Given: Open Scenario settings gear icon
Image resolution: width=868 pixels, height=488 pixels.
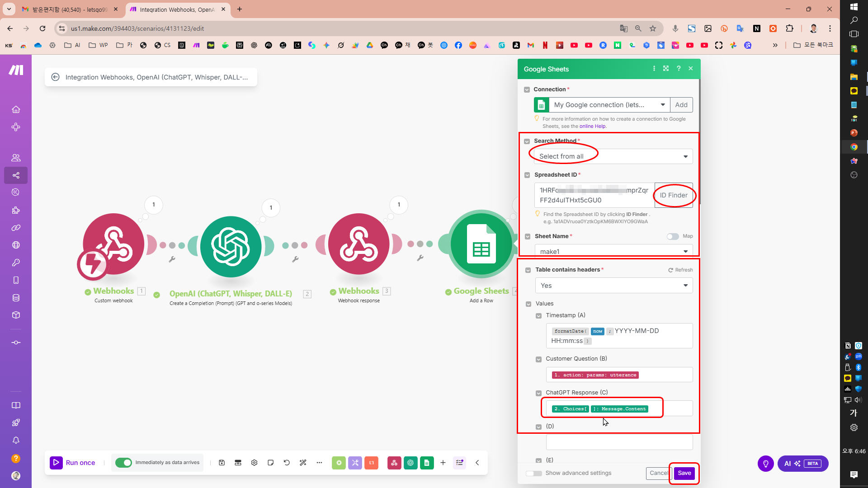Looking at the screenshot, I should (x=255, y=463).
